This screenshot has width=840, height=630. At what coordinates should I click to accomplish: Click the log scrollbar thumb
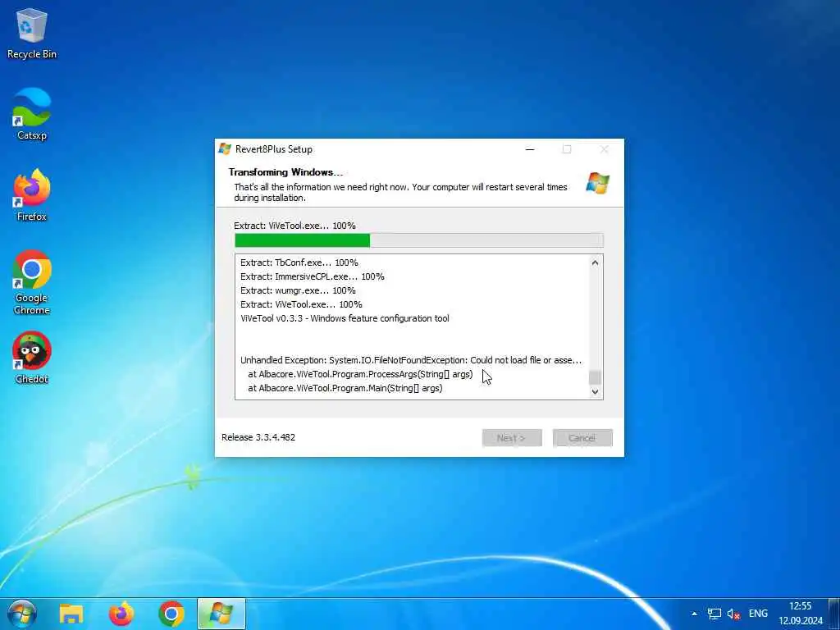coord(595,377)
